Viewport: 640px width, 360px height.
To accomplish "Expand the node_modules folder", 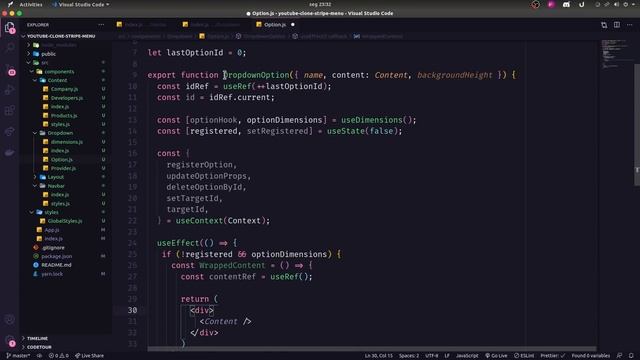I will pyautogui.click(x=60, y=45).
